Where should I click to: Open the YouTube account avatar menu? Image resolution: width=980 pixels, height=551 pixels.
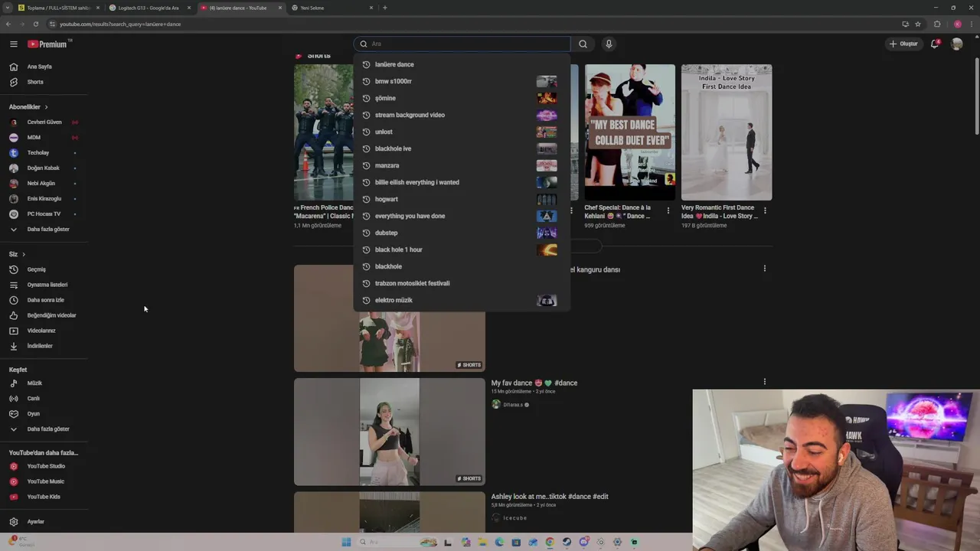pos(956,44)
